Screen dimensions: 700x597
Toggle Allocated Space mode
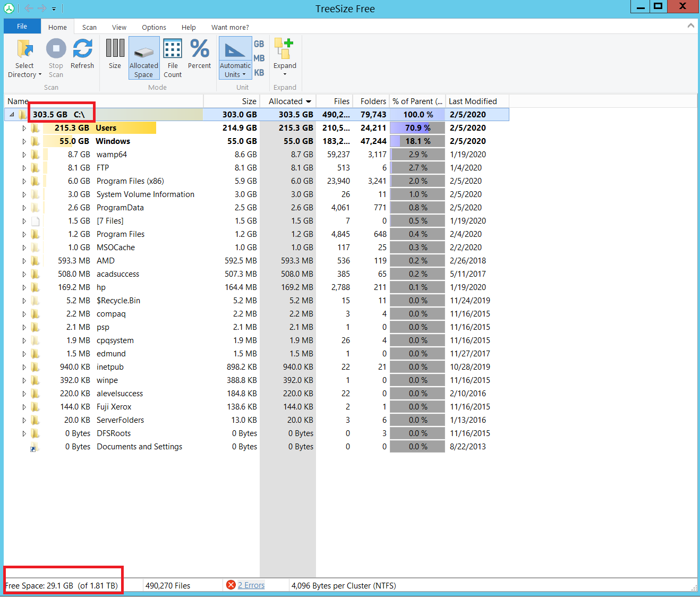click(x=144, y=58)
